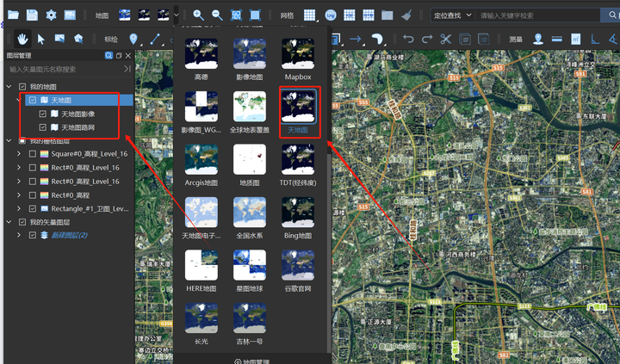Click the measurement location pin icon

538,39
